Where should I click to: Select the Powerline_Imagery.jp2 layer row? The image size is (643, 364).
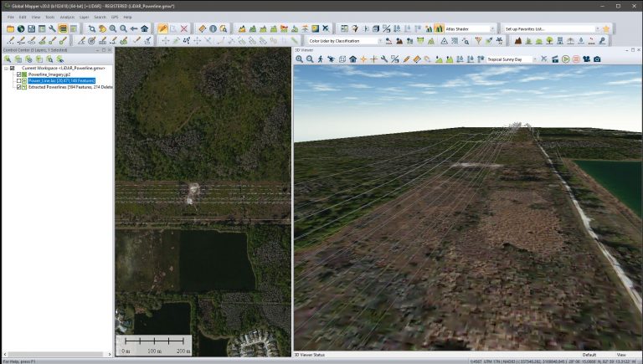point(49,74)
